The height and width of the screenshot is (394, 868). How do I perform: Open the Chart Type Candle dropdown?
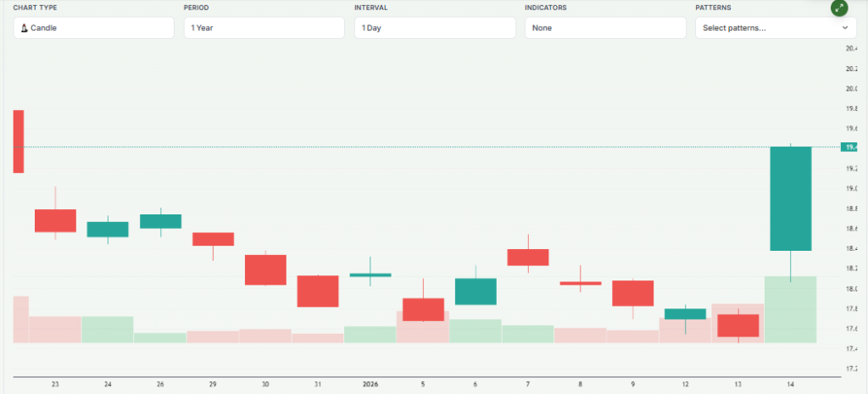pyautogui.click(x=93, y=28)
